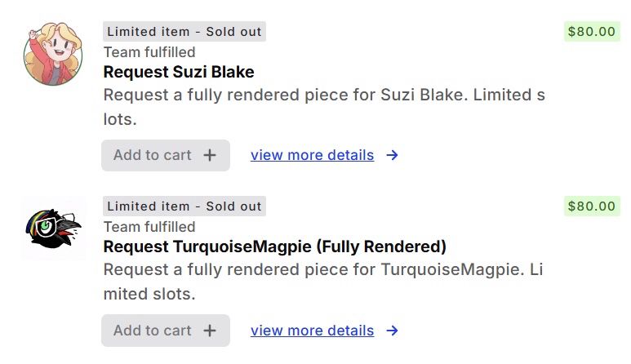Click the arrow icon beside Suzi Blake's details link
The width and height of the screenshot is (631, 364).
click(x=393, y=155)
